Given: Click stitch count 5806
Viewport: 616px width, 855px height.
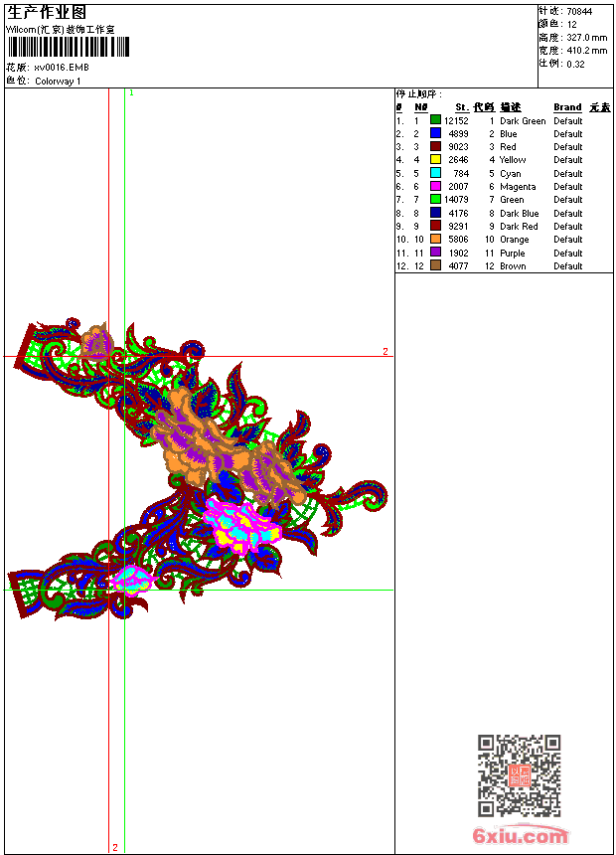Looking at the screenshot, I should pyautogui.click(x=458, y=240).
